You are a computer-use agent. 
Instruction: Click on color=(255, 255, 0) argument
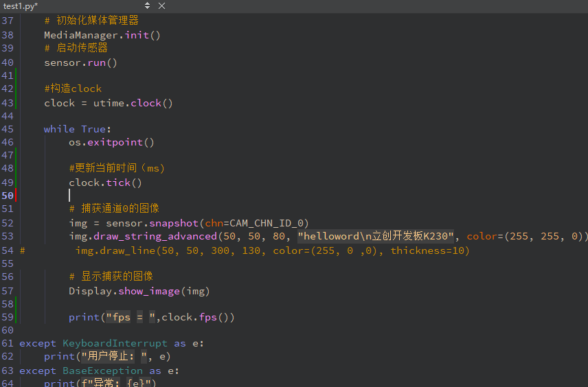(525, 237)
